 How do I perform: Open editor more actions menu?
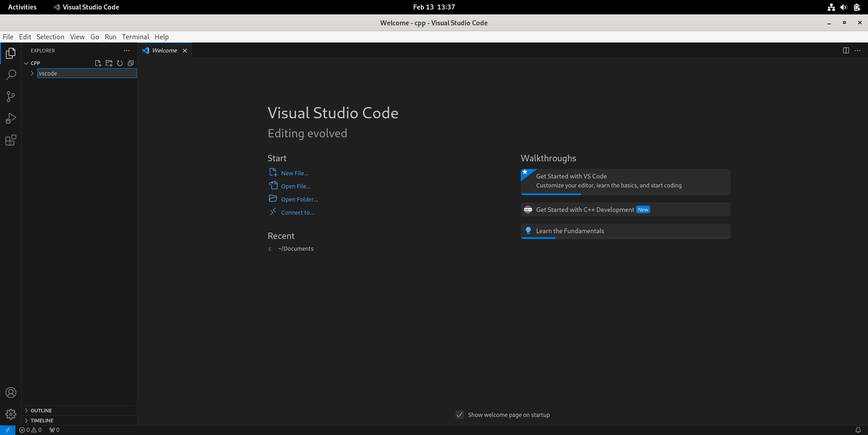tap(858, 51)
